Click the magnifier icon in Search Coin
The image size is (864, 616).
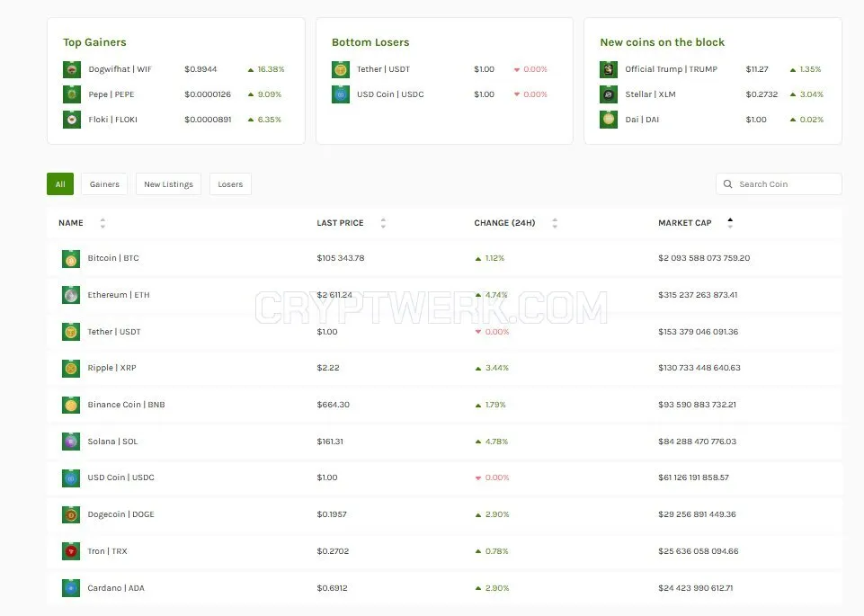[x=727, y=184]
